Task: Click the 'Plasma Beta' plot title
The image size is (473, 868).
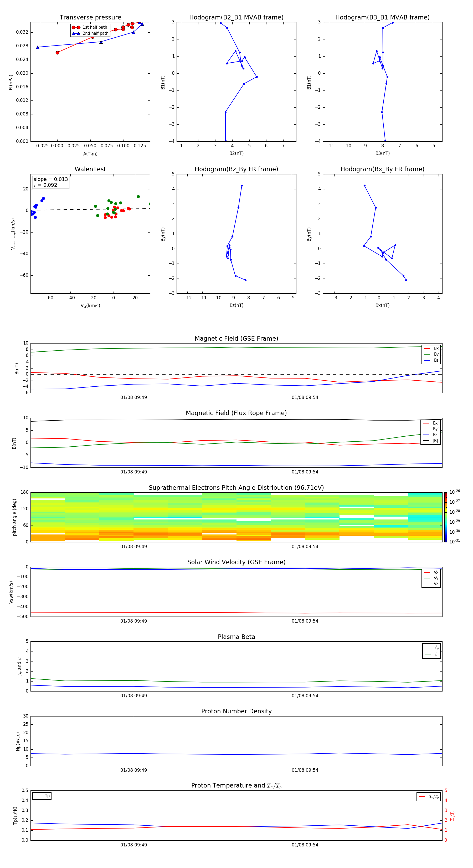Action: coord(236,637)
